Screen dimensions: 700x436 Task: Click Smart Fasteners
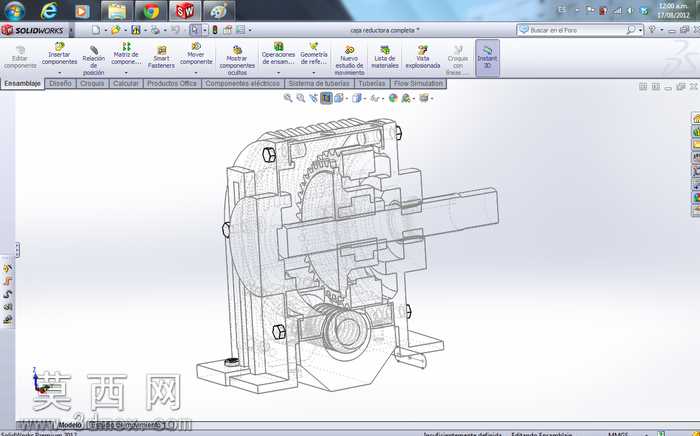point(161,57)
